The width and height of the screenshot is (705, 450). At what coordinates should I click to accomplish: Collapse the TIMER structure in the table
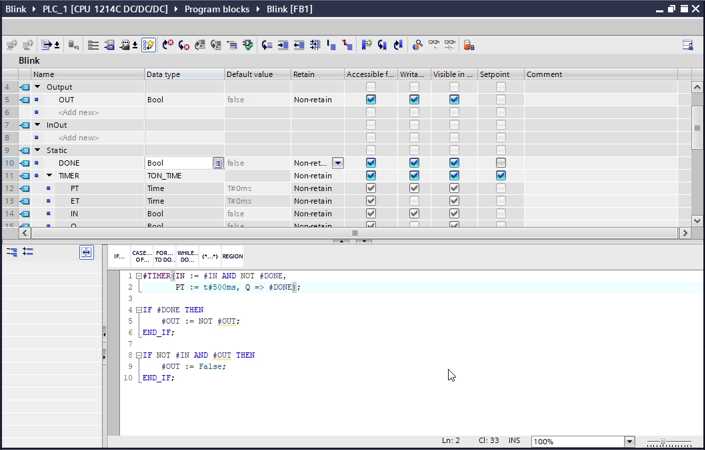[x=49, y=175]
